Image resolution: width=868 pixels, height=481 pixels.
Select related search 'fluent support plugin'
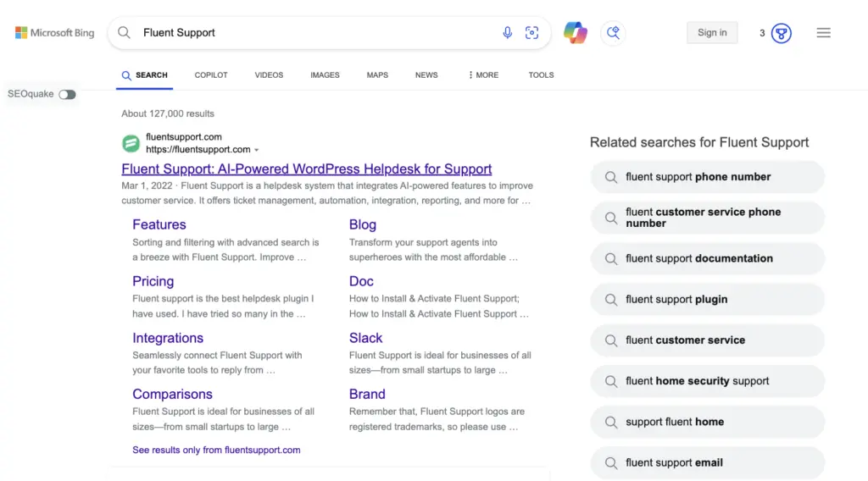click(708, 300)
